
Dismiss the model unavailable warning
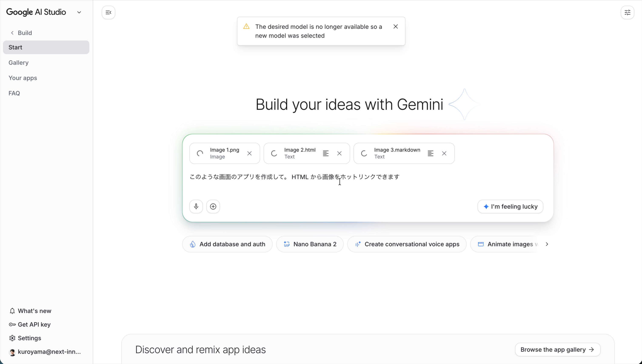click(x=395, y=26)
